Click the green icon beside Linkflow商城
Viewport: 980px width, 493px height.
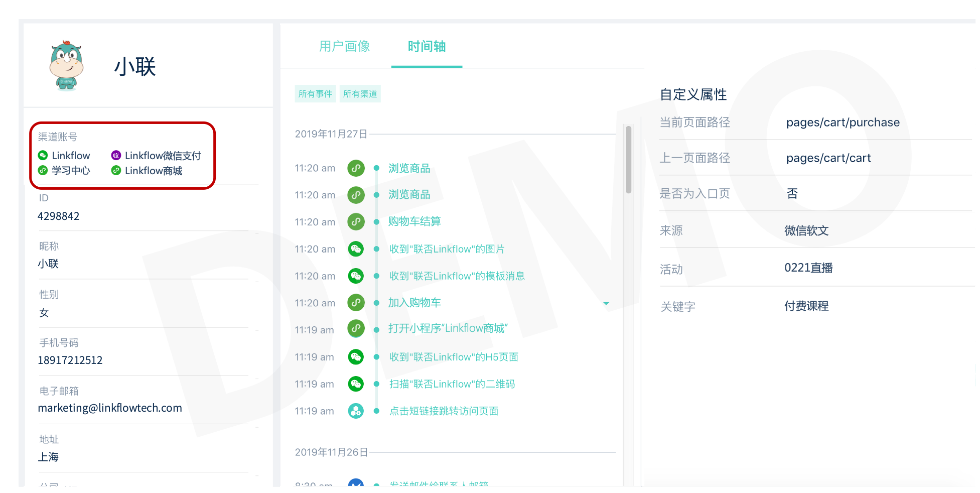pyautogui.click(x=116, y=171)
